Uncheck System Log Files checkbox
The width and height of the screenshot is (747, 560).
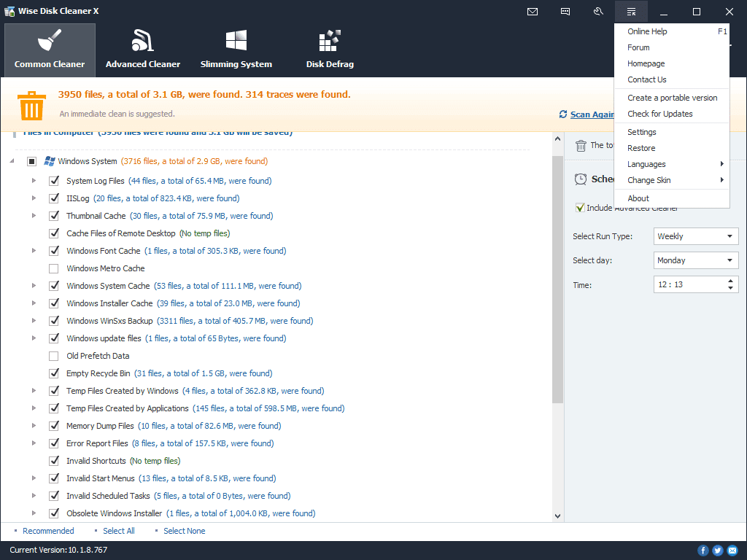pyautogui.click(x=54, y=181)
